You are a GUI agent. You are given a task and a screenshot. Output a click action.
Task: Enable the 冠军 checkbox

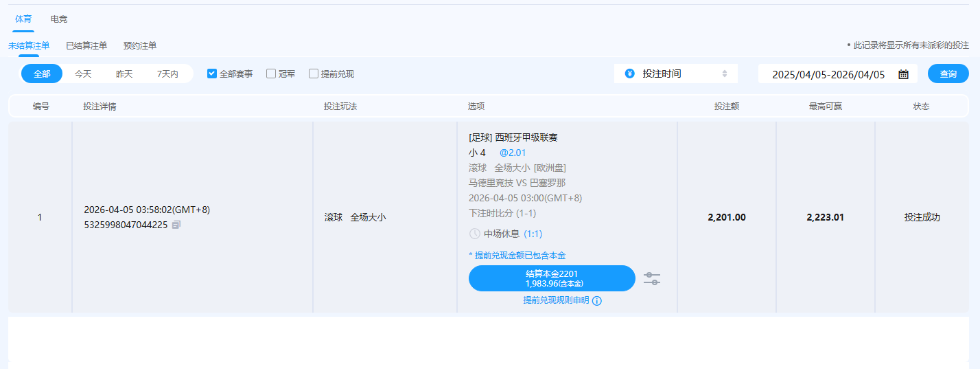coord(271,74)
